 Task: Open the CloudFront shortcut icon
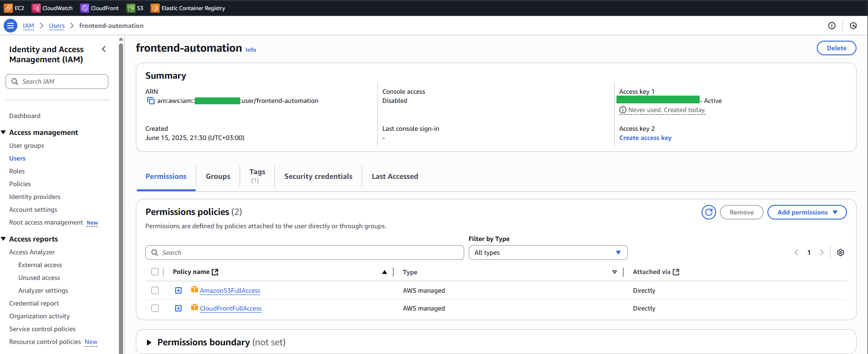click(x=84, y=8)
